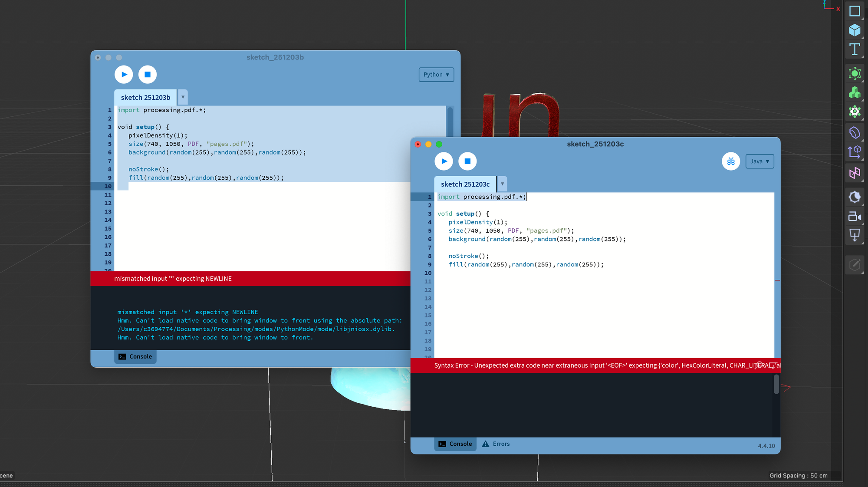Run the sketch_251203c sketch
The image size is (868, 487).
(444, 161)
